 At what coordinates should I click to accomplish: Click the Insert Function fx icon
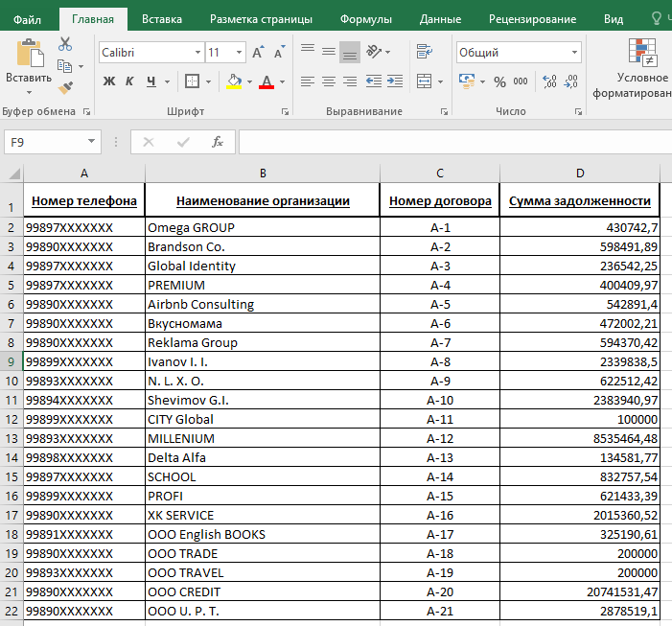pos(218,142)
